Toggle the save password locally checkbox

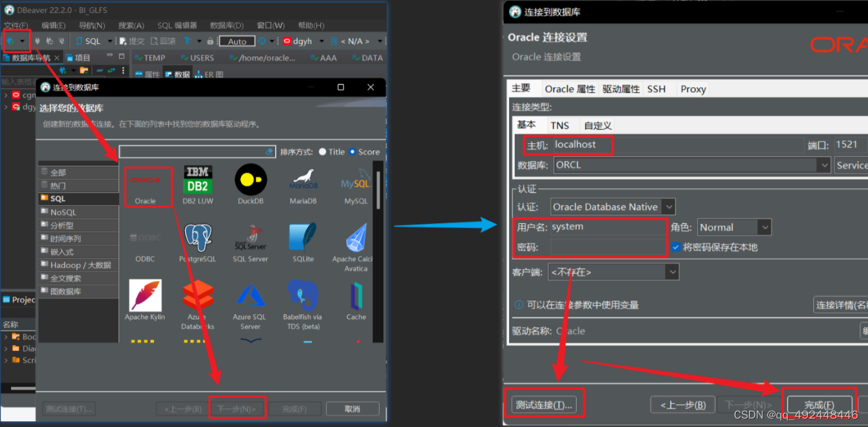(675, 246)
